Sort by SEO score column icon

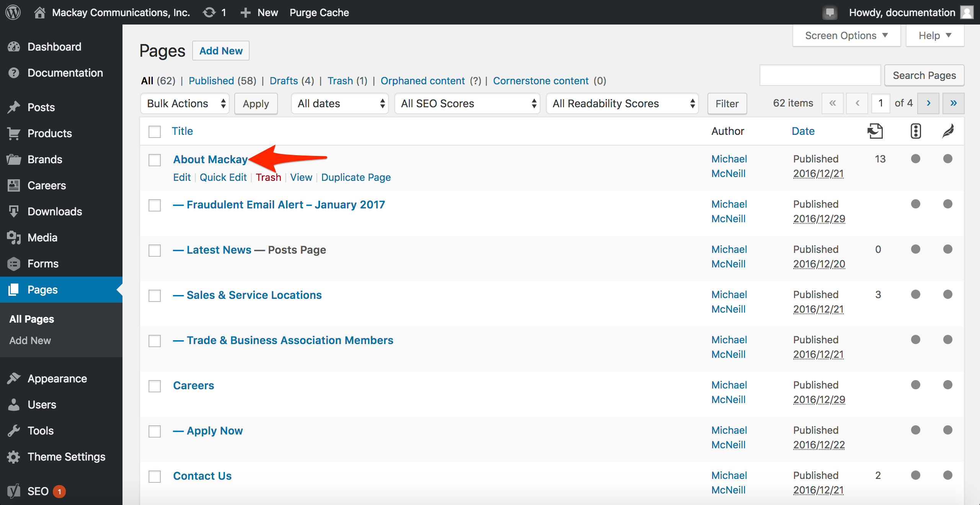coord(916,131)
